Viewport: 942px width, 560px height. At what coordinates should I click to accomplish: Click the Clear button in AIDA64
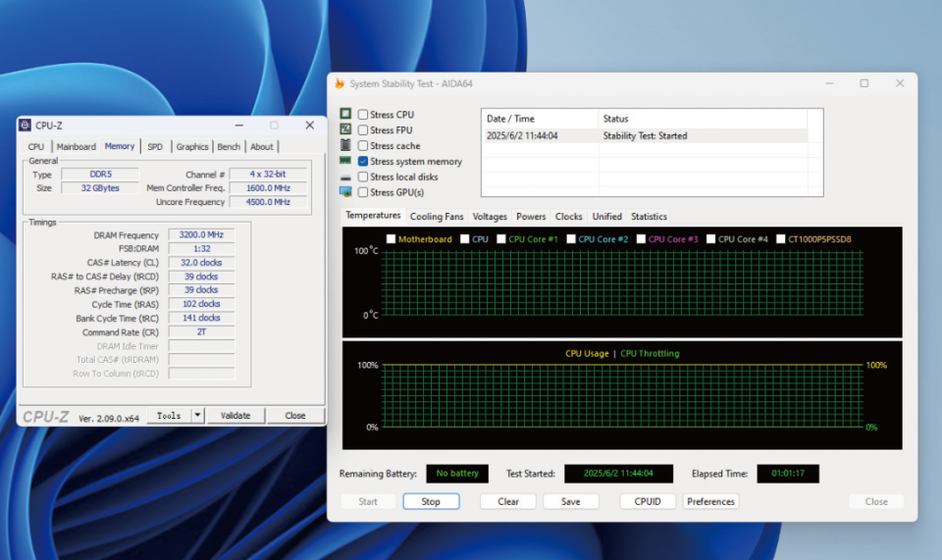[x=508, y=501]
